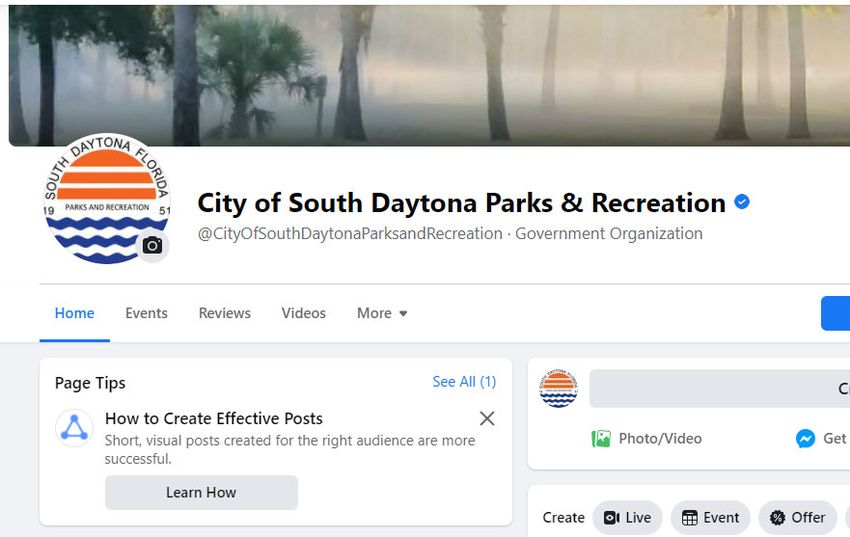Viewport: 850px width, 537px height.
Task: Open the foggy park cover photo
Action: (429, 75)
